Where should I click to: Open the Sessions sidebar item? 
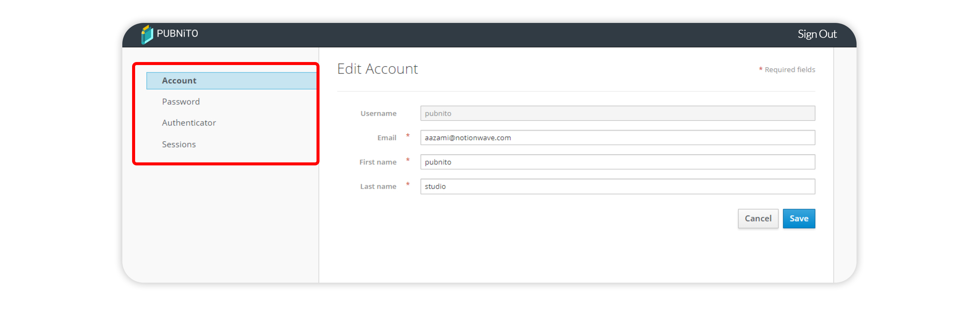pos(179,144)
